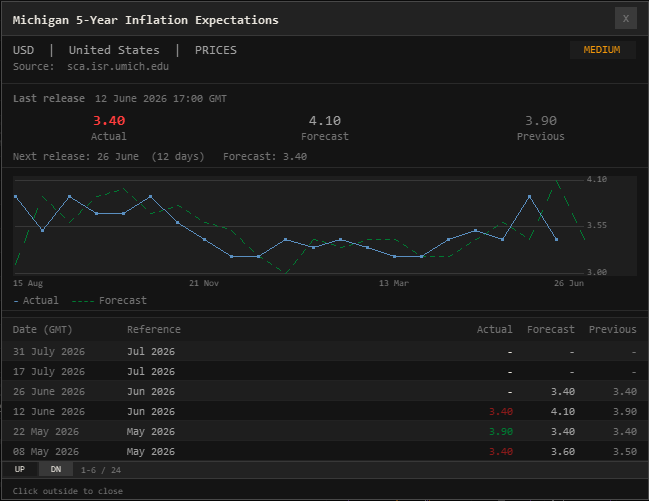Image resolution: width=649 pixels, height=501 pixels.
Task: Click the 3.00 chart y-axis label
Action: coord(597,272)
